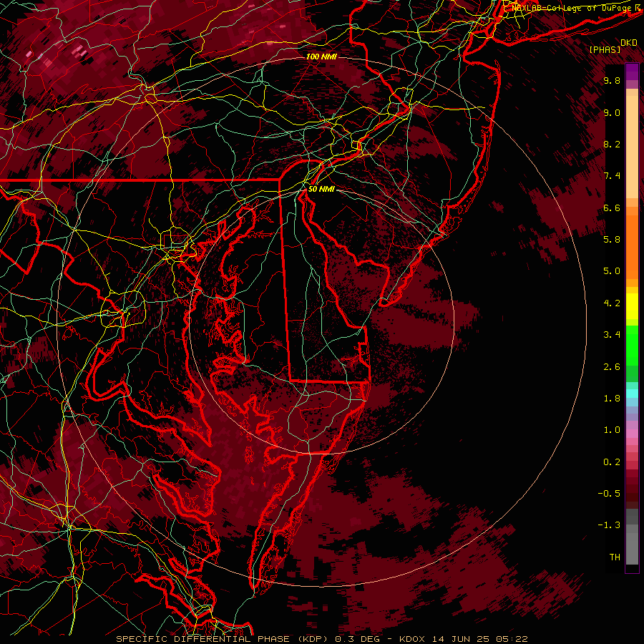Click the 5.8 scale value
This screenshot has height=644, width=644.
click(x=612, y=239)
